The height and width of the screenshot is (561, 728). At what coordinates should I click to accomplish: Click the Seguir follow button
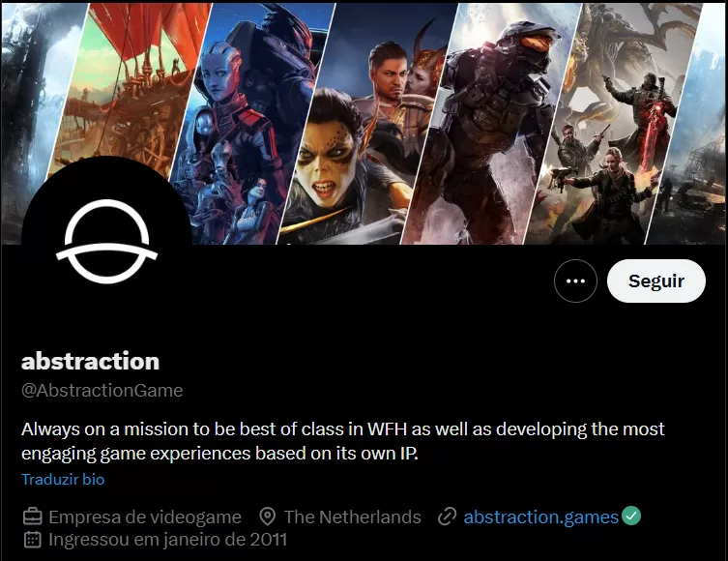click(x=656, y=280)
